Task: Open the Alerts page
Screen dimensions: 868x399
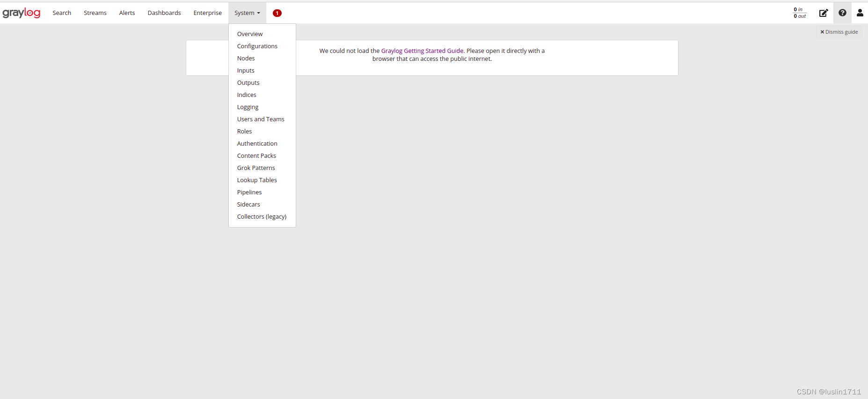Action: click(x=127, y=13)
